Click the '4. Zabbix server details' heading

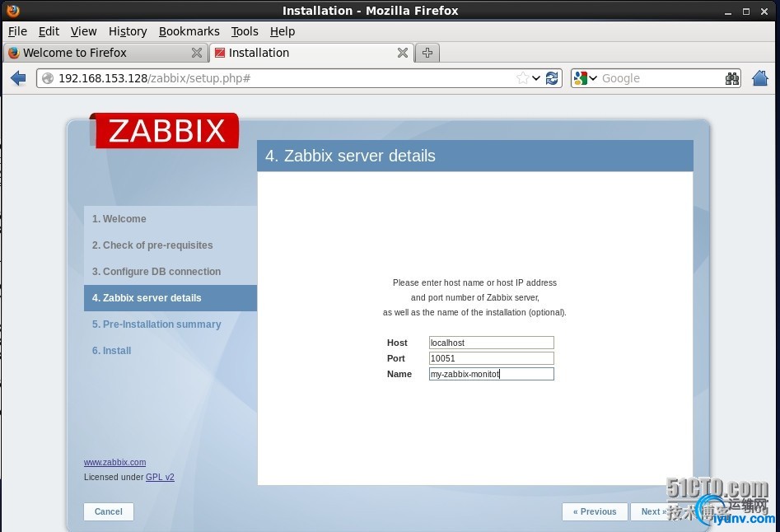[350, 156]
